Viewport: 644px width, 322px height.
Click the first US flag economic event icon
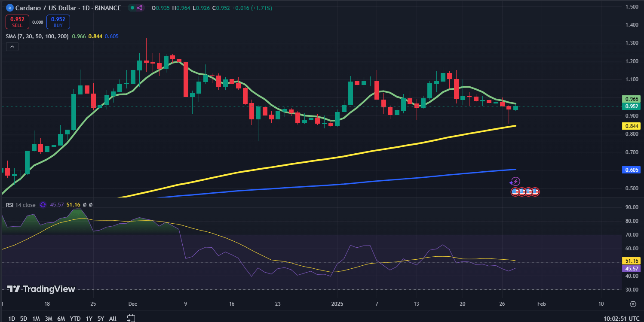click(x=515, y=192)
